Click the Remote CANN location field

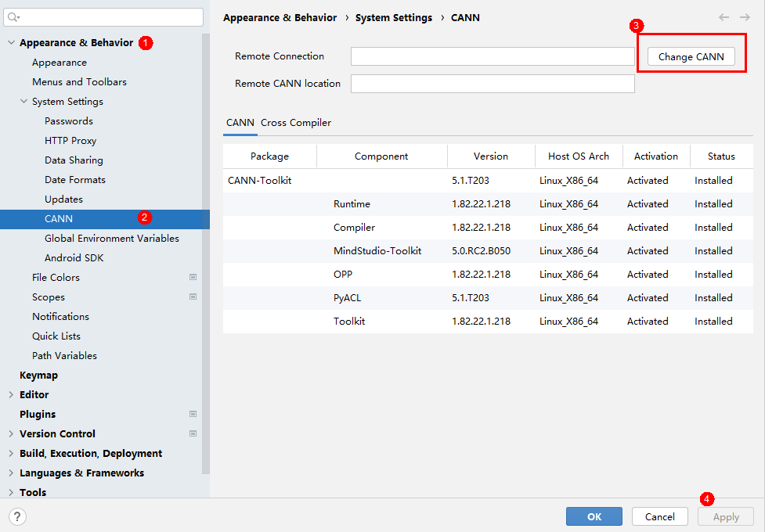point(493,84)
